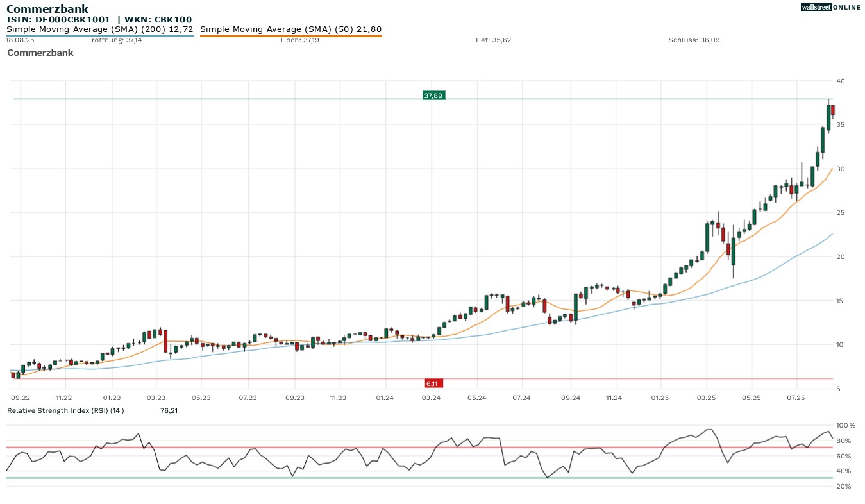Image resolution: width=865 pixels, height=504 pixels.
Task: Click the wallstreet ONLINE logo
Action: click(x=830, y=7)
